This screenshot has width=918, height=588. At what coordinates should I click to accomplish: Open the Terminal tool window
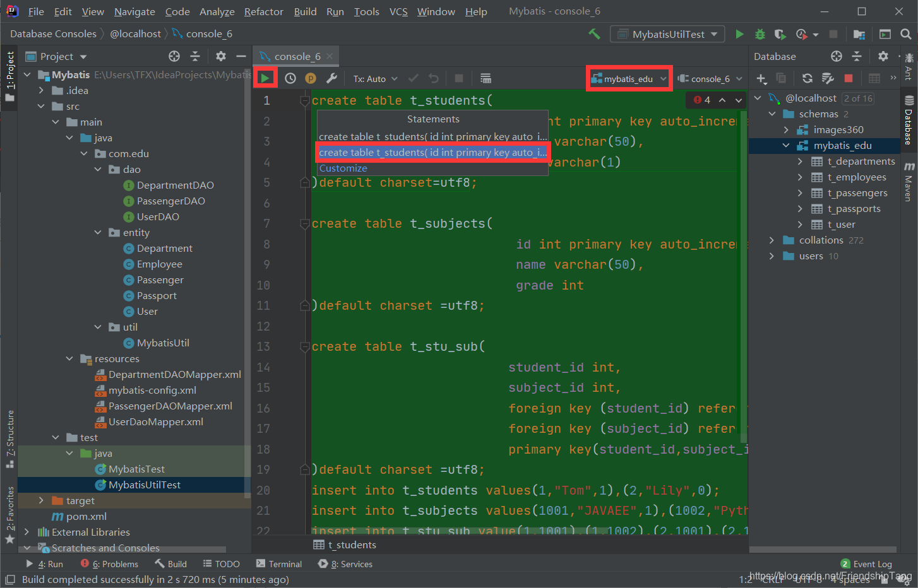(279, 564)
